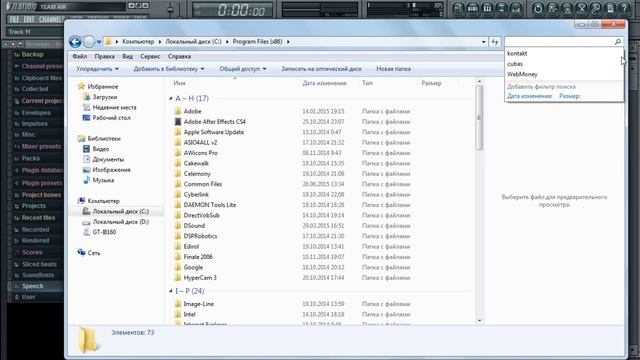Screen dimensions: 640x360
Task: Click the Компьютер icon in navigation pane
Action: pyautogui.click(x=81, y=201)
